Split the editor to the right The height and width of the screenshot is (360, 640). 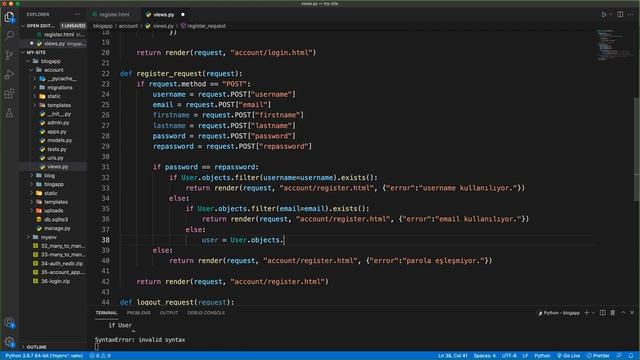(x=620, y=14)
